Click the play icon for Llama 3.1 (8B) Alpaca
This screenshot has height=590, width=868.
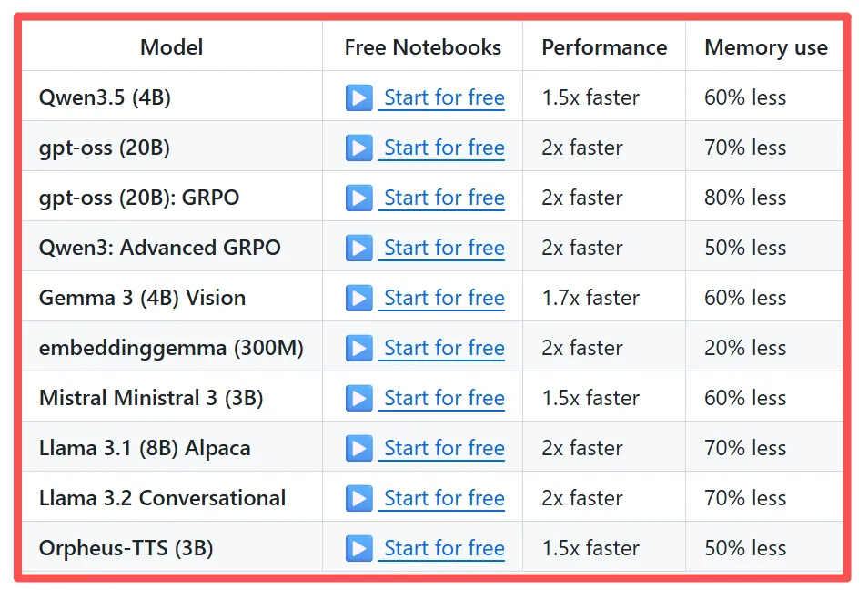point(359,448)
